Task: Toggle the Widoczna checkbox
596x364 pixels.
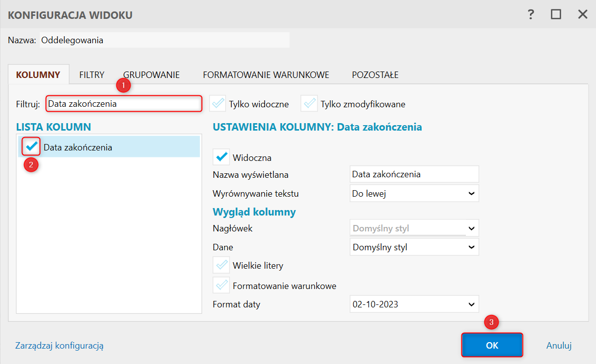Action: click(x=221, y=157)
